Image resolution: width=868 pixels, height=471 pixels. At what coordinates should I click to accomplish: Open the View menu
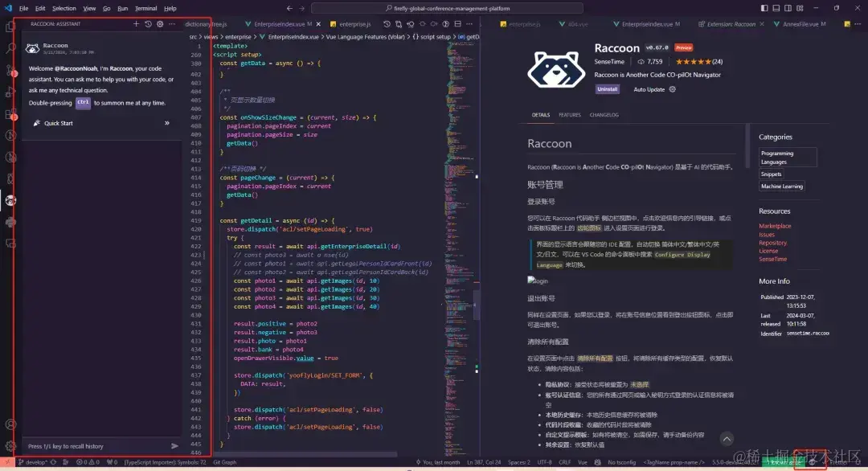tap(89, 8)
